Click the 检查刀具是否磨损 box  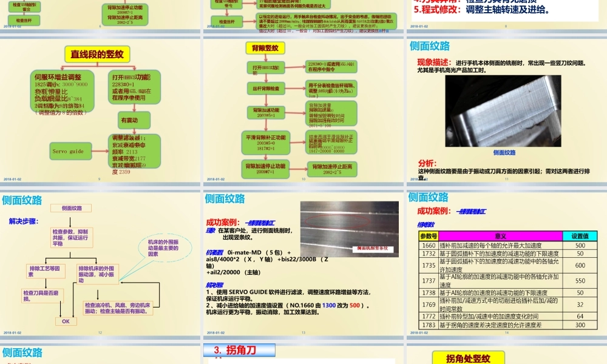pyautogui.click(x=42, y=295)
